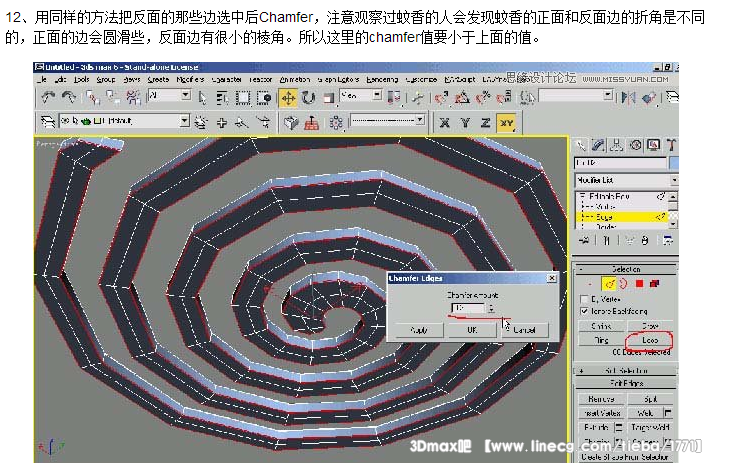This screenshot has width=731, height=463.
Task: Open the Modify command panel tab
Action: click(598, 145)
